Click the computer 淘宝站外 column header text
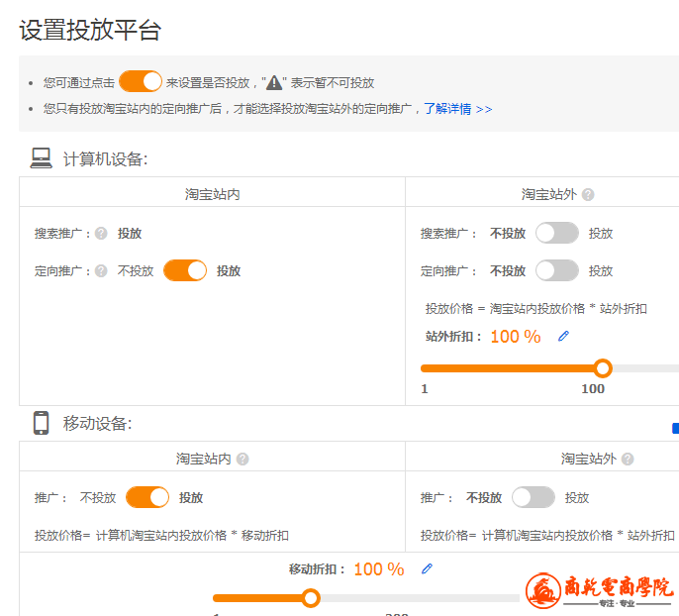This screenshot has width=679, height=616. (x=548, y=194)
